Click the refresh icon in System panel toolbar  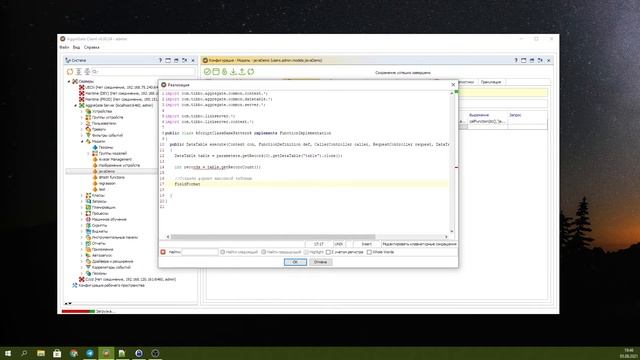(70, 71)
